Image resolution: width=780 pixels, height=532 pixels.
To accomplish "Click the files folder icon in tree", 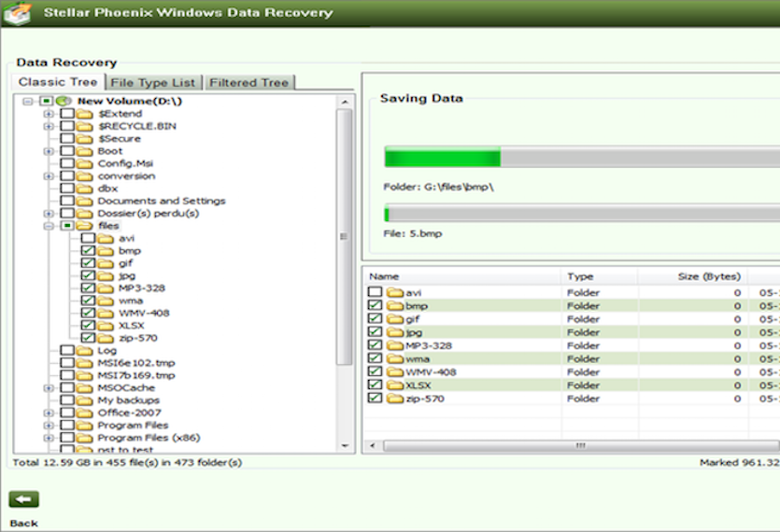I will coord(85,226).
